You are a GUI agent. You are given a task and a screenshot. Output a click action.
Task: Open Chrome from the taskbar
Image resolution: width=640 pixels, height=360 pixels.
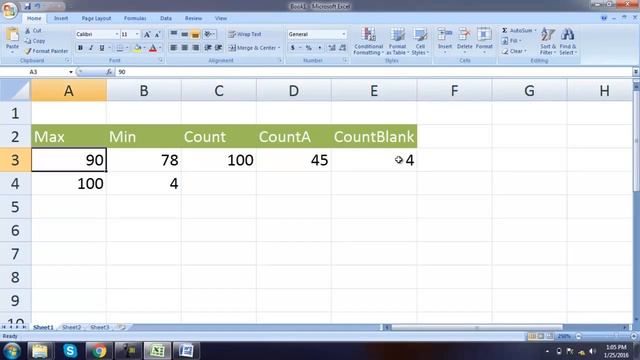click(98, 351)
